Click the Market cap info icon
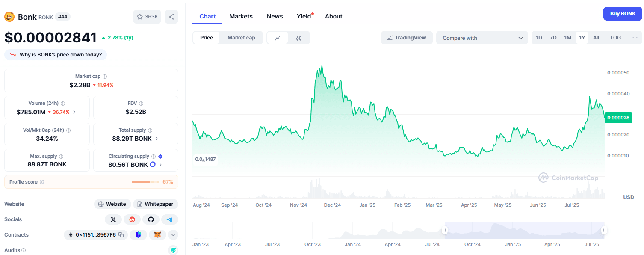 tap(105, 76)
